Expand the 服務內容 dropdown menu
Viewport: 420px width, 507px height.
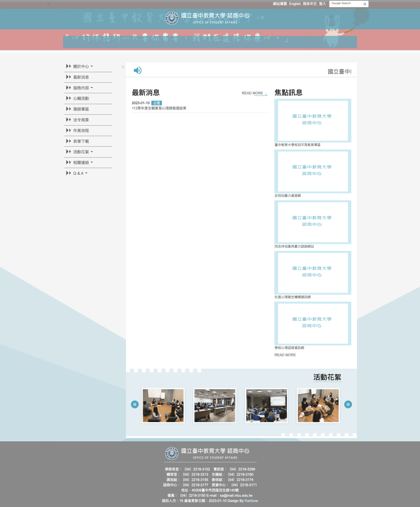pos(83,88)
